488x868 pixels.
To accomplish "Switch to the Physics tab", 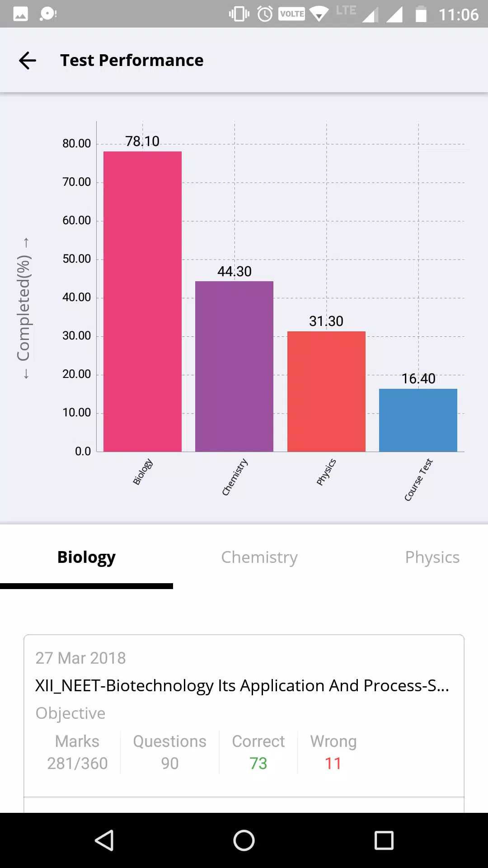I will pos(432,557).
